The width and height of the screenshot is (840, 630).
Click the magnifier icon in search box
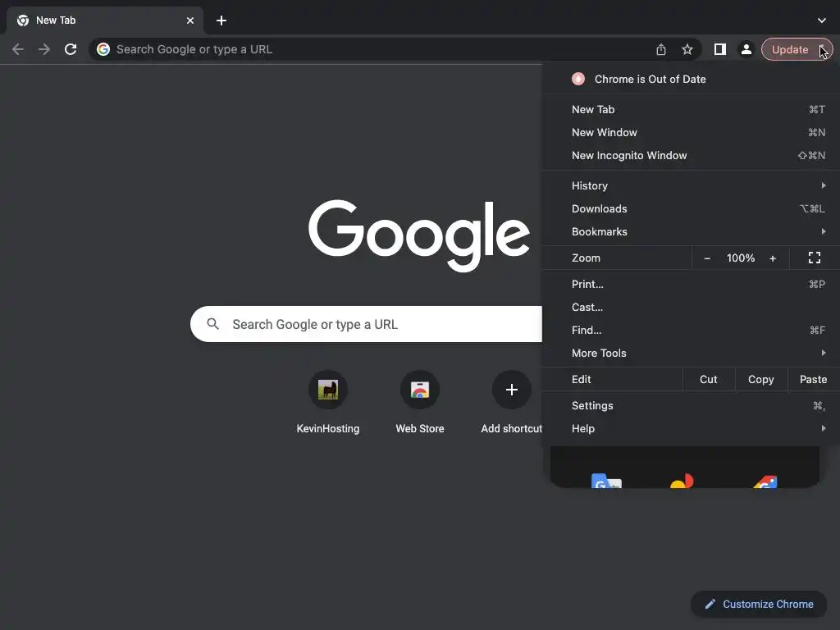pyautogui.click(x=212, y=324)
